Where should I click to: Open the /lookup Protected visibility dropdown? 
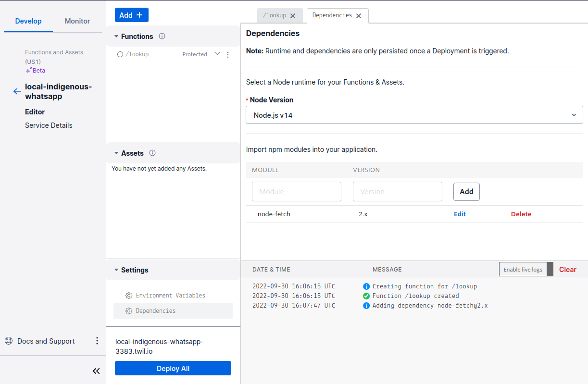(217, 54)
